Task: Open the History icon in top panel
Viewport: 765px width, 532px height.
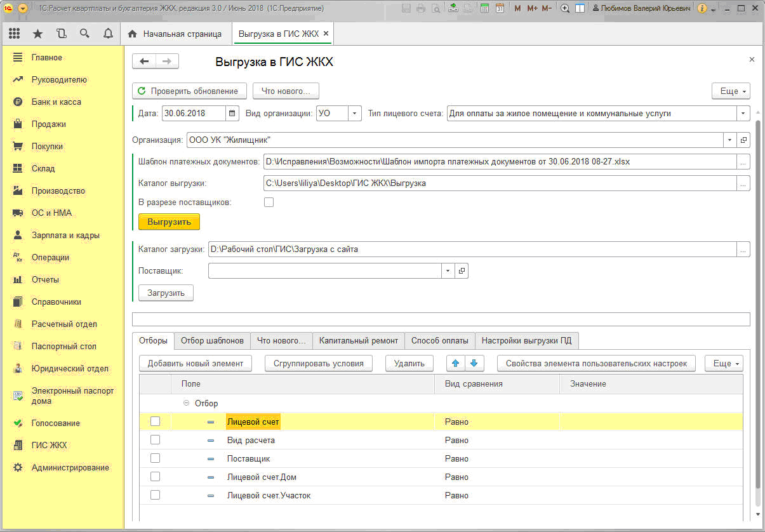Action: coord(61,34)
